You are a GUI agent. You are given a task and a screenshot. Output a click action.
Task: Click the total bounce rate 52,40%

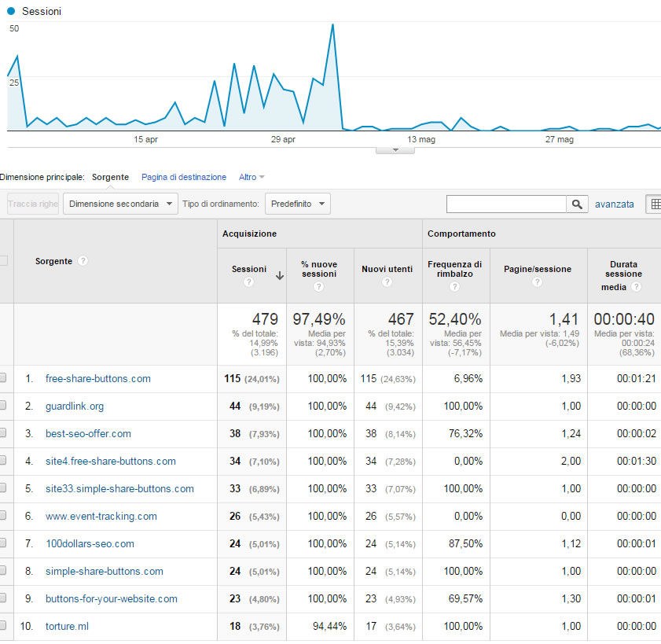(455, 318)
